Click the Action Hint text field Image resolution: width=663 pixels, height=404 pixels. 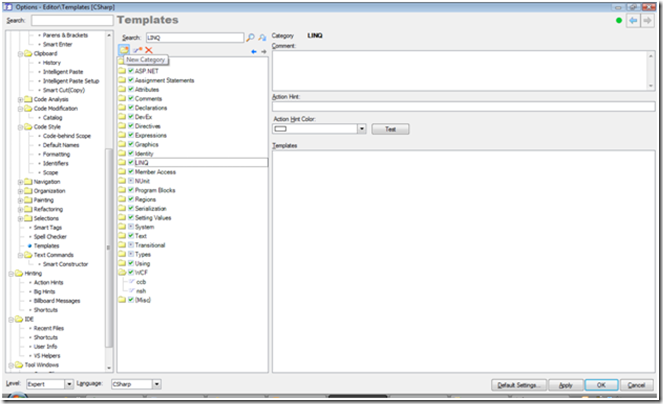[463, 106]
